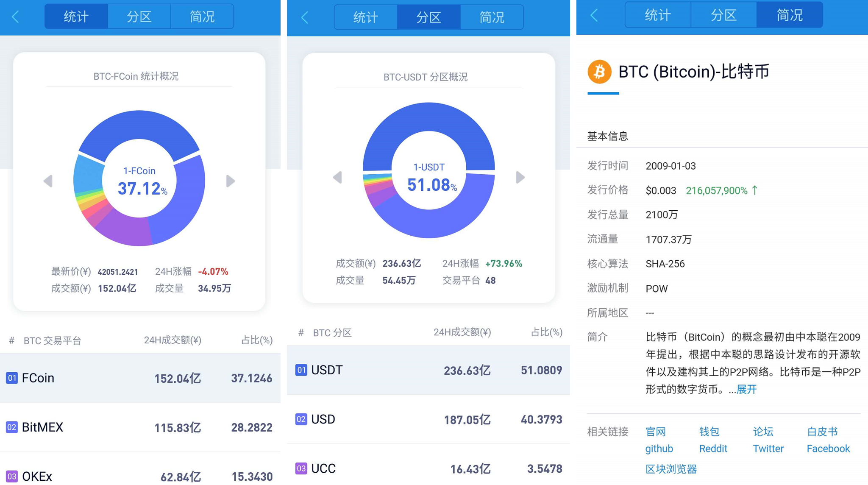Click the 1-FCoin 37.12% center label
The width and height of the screenshot is (868, 485).
coord(142,182)
